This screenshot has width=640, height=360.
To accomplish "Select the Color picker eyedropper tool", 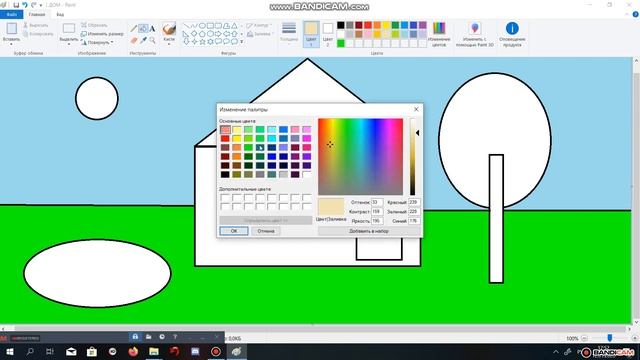I will pos(143,40).
